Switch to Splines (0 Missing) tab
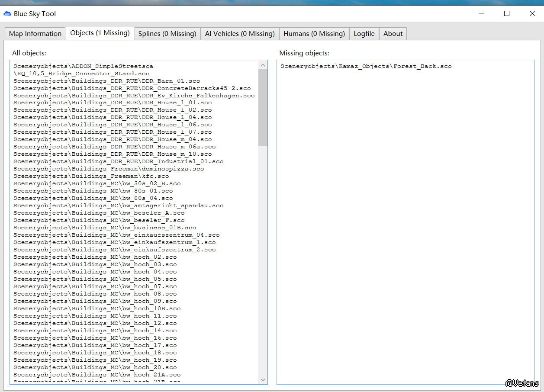 (167, 34)
